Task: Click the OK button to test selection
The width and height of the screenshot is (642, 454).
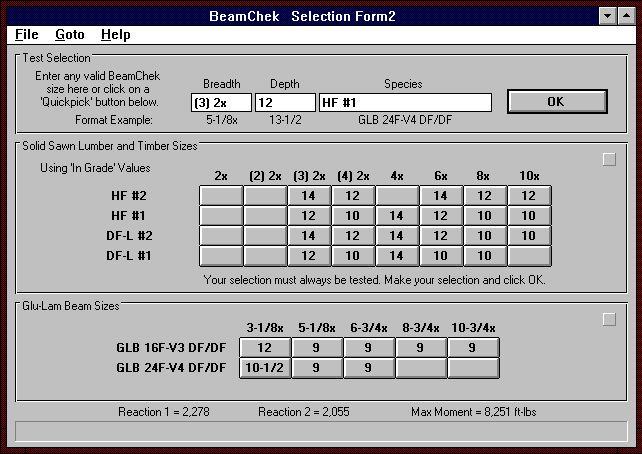Action: (557, 102)
